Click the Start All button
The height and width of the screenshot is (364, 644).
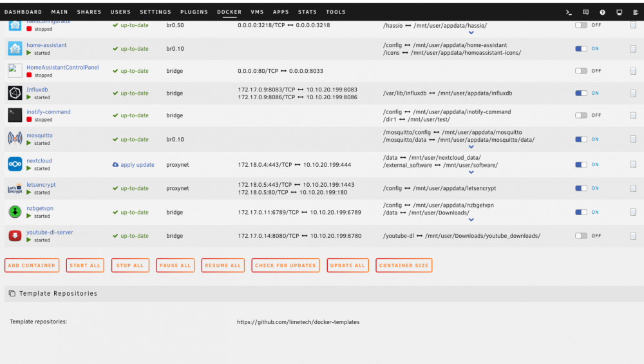pyautogui.click(x=85, y=265)
